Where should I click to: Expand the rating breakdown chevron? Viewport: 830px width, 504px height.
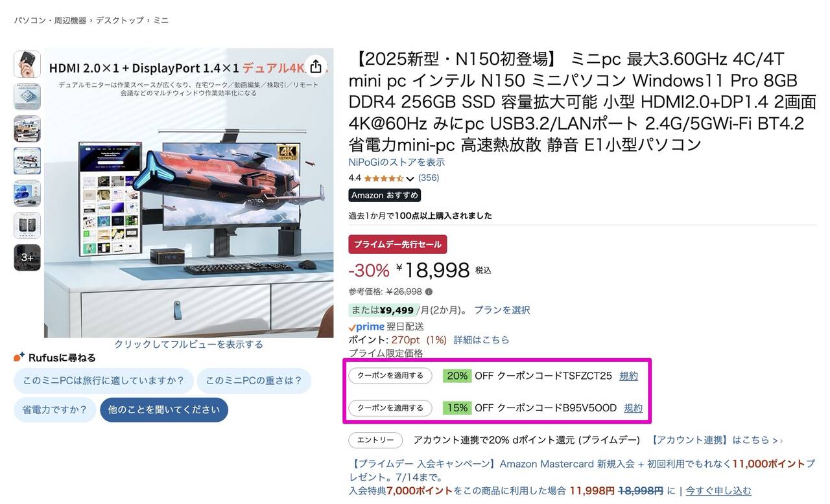click(410, 179)
